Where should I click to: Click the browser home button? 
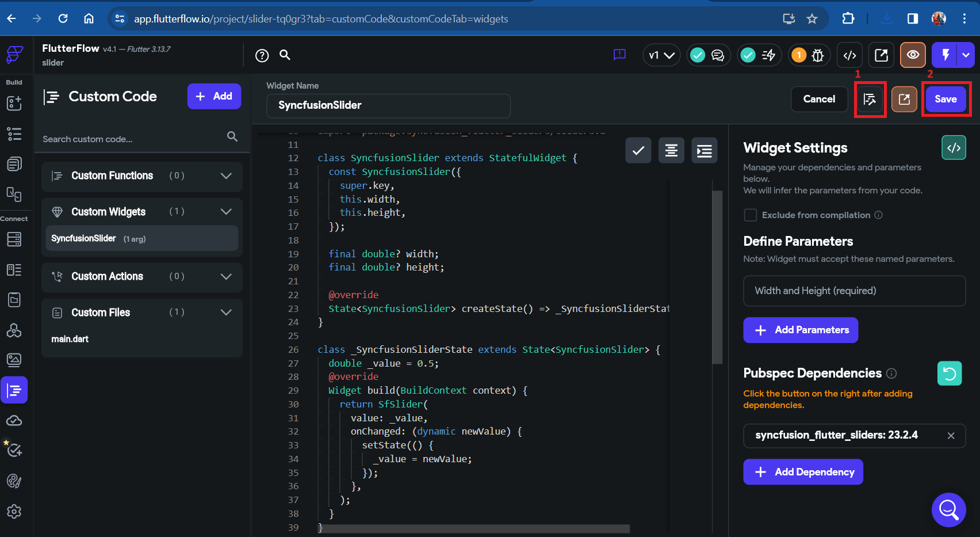[89, 18]
